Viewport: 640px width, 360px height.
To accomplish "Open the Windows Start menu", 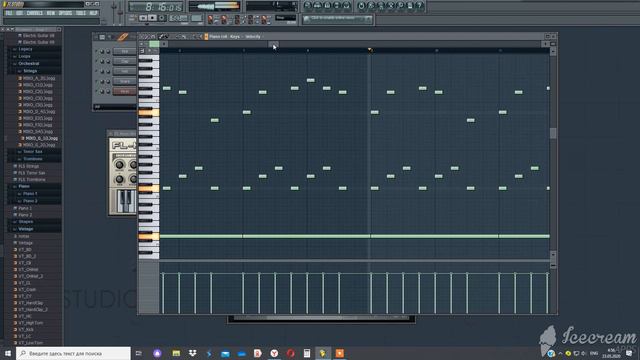I will pyautogui.click(x=8, y=353).
